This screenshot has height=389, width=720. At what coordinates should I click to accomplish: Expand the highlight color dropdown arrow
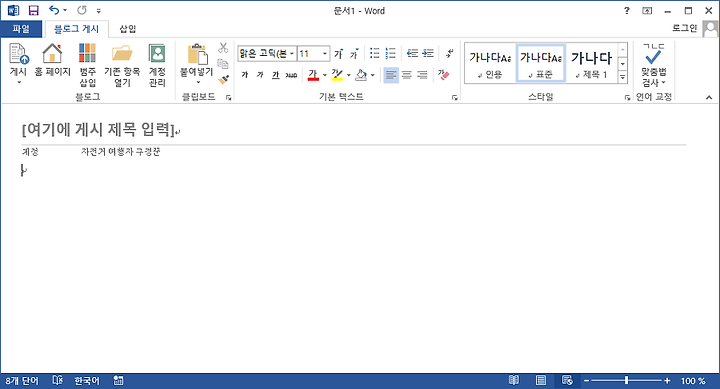point(349,75)
